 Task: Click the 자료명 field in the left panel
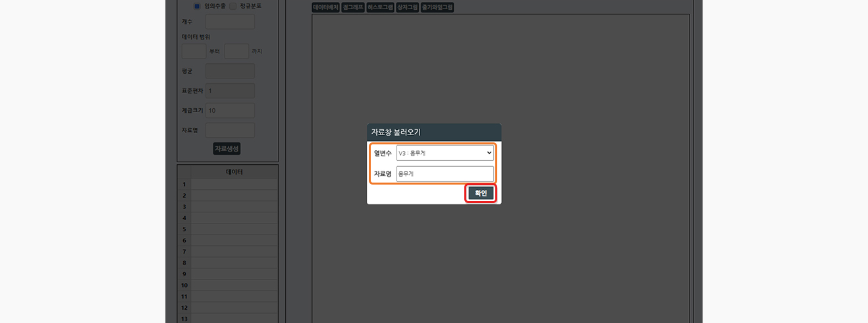point(230,131)
